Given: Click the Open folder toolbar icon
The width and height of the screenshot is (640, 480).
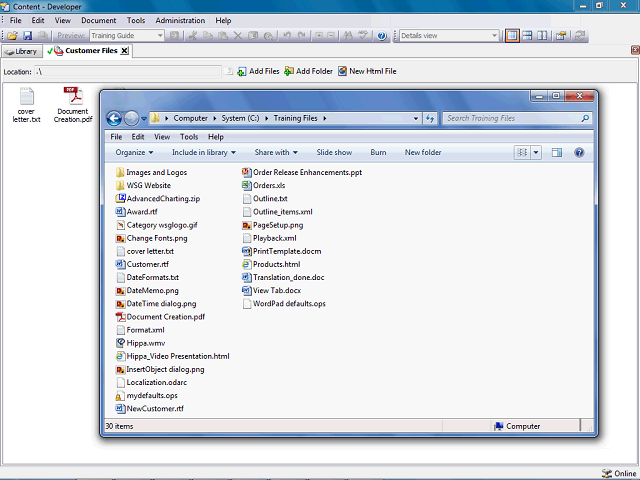Looking at the screenshot, I should pyautogui.click(x=13, y=36).
